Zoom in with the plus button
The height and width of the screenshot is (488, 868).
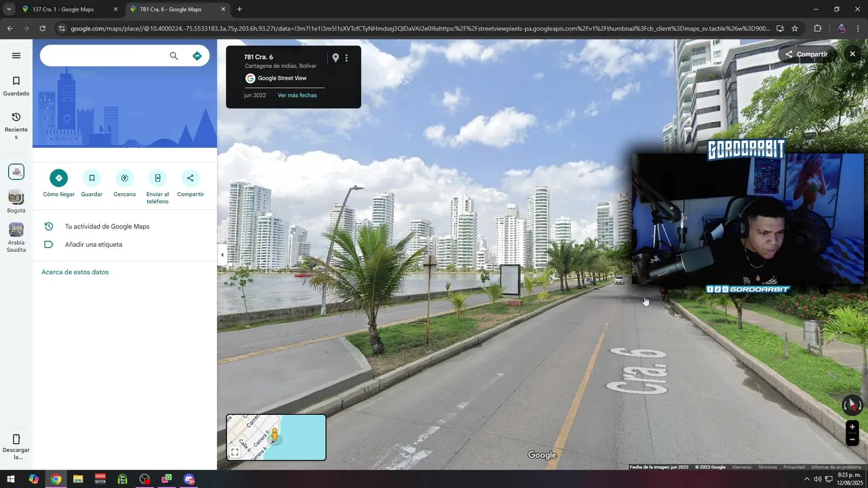852,427
